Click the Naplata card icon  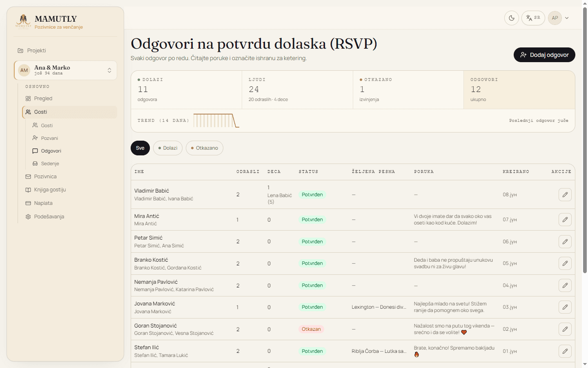point(28,203)
